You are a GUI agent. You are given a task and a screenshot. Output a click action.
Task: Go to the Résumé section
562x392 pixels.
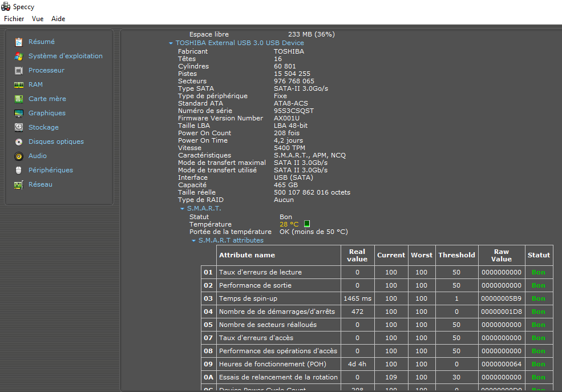42,42
